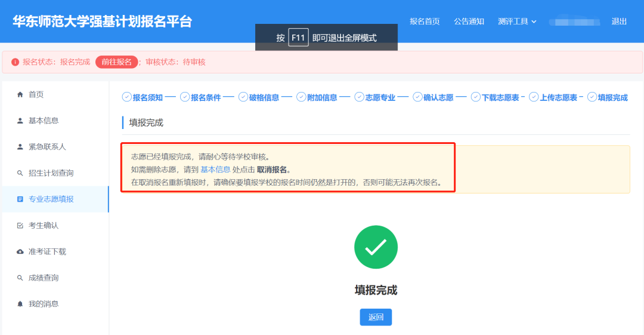Follow the 基本信息 link in notice

(x=215, y=170)
